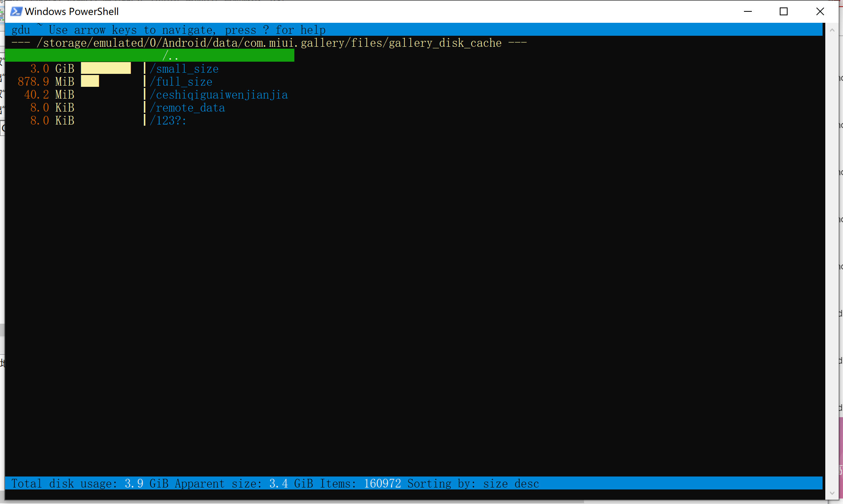Click the PowerShell icon in title bar
This screenshot has height=504, width=843.
click(16, 11)
